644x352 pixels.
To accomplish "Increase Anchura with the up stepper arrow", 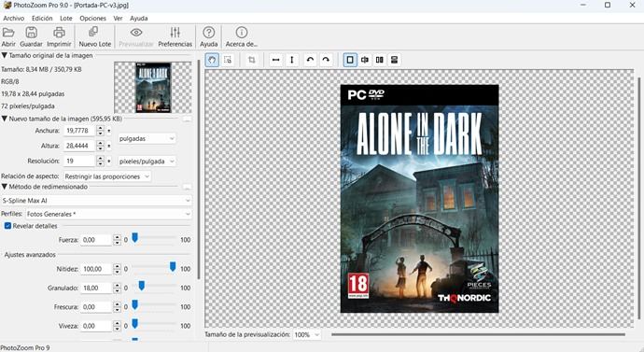I will [100, 128].
